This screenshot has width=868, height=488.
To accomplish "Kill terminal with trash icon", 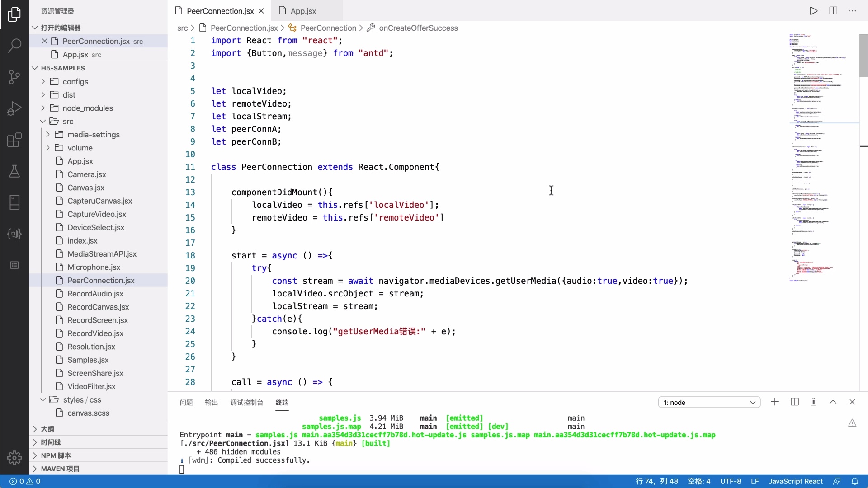I will click(x=813, y=402).
